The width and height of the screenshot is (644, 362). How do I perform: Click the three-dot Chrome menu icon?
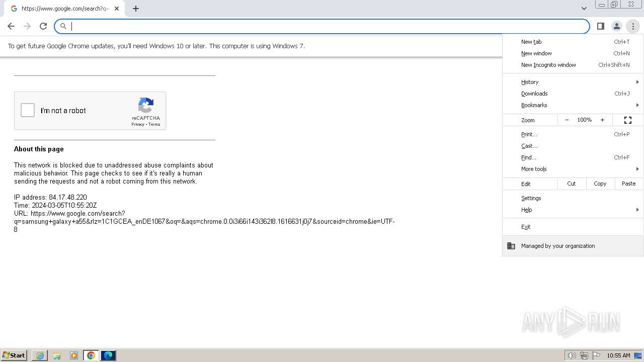[x=633, y=26]
